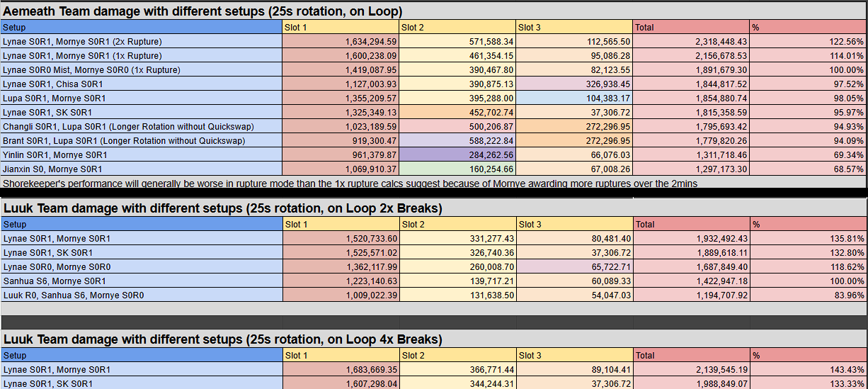
Task: Click Total value 1,779,820.26
Action: pos(691,141)
